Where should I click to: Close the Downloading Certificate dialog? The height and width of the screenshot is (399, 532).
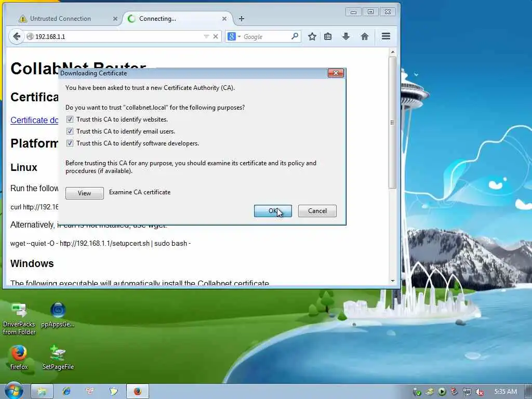pyautogui.click(x=336, y=73)
